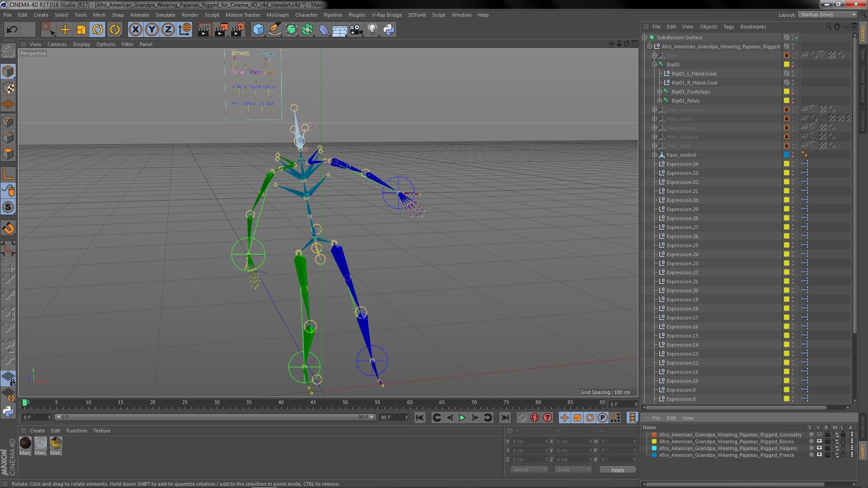The width and height of the screenshot is (868, 488).
Task: Toggle Autokeying button
Action: click(x=534, y=418)
